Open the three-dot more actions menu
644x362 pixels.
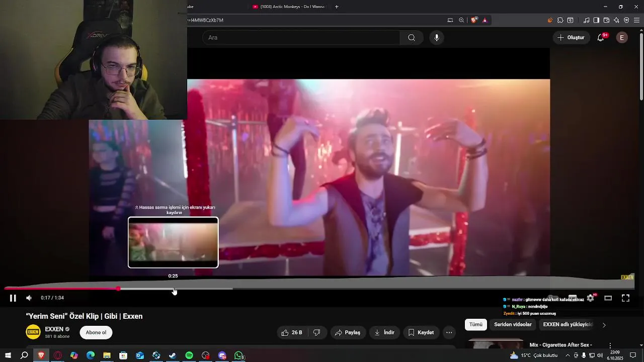[449, 332]
